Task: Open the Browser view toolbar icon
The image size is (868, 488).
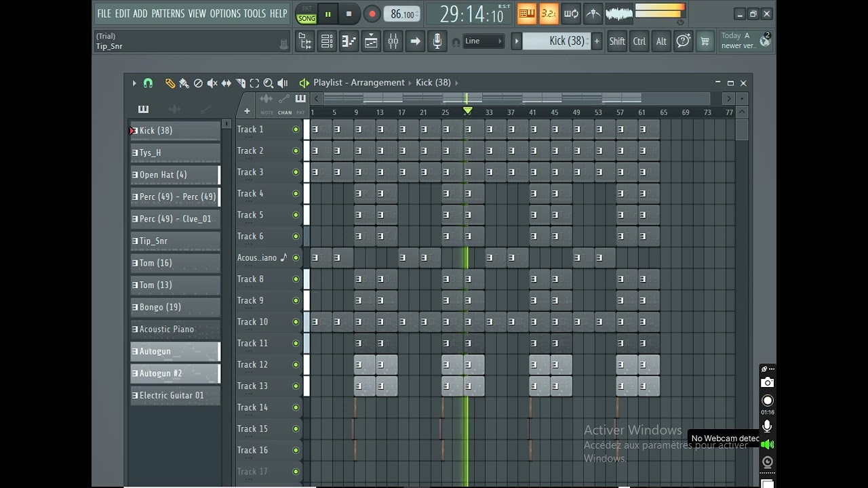Action: (x=305, y=41)
